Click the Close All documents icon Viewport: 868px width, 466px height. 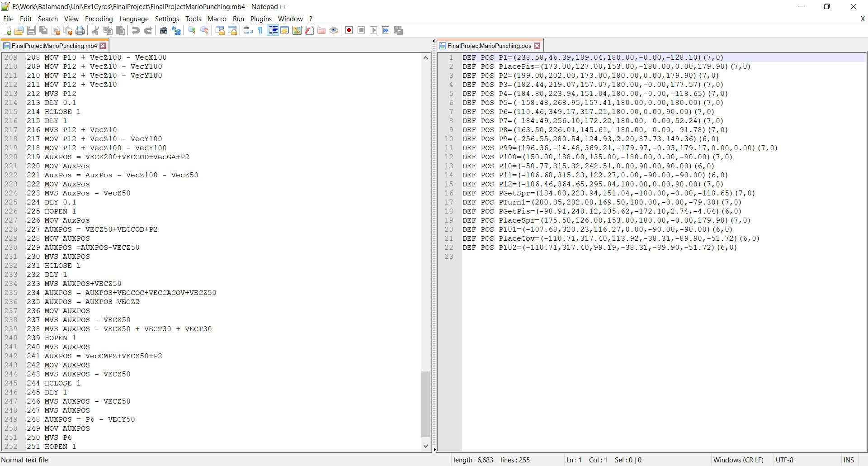(68, 30)
